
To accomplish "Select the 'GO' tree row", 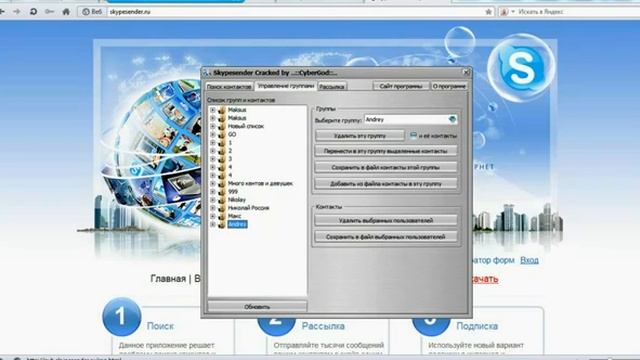I will [232, 134].
